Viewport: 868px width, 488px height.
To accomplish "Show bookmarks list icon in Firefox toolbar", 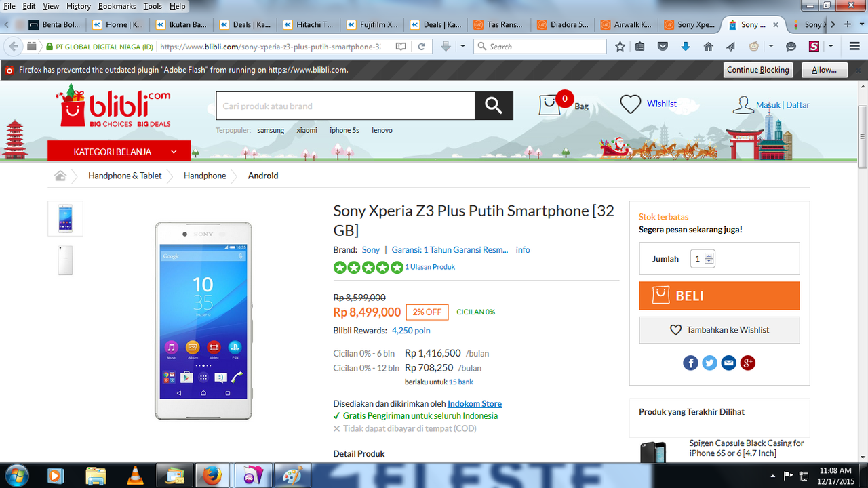I will click(x=641, y=47).
